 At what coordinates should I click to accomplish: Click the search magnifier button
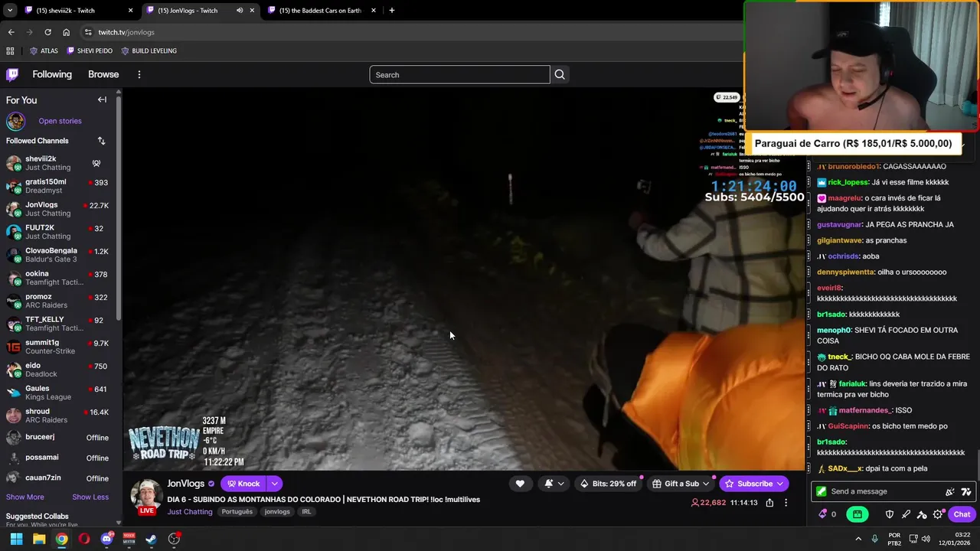pos(560,74)
